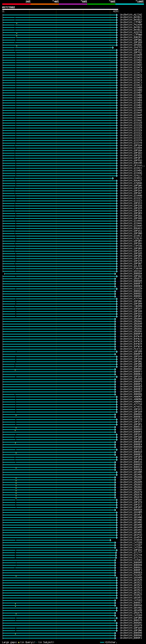Click the UniRef100_Q5G888 label
The width and height of the screenshot is (146, 644).
(x=131, y=477)
